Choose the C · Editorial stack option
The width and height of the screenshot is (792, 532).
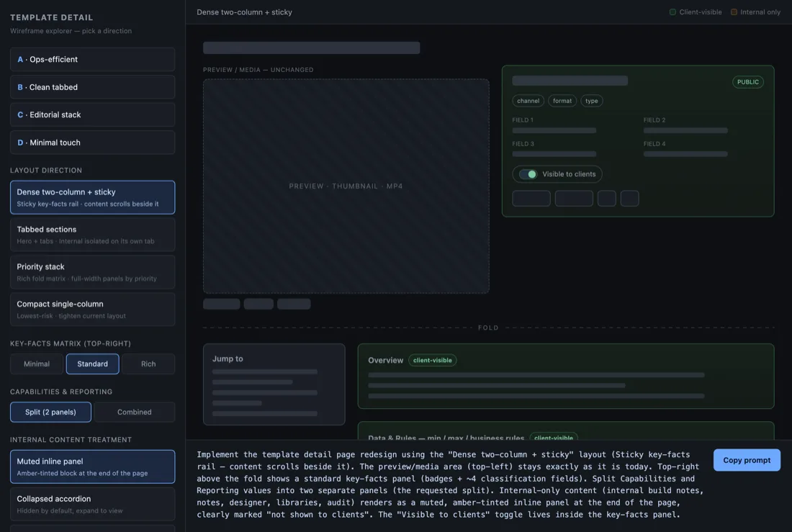(92, 114)
